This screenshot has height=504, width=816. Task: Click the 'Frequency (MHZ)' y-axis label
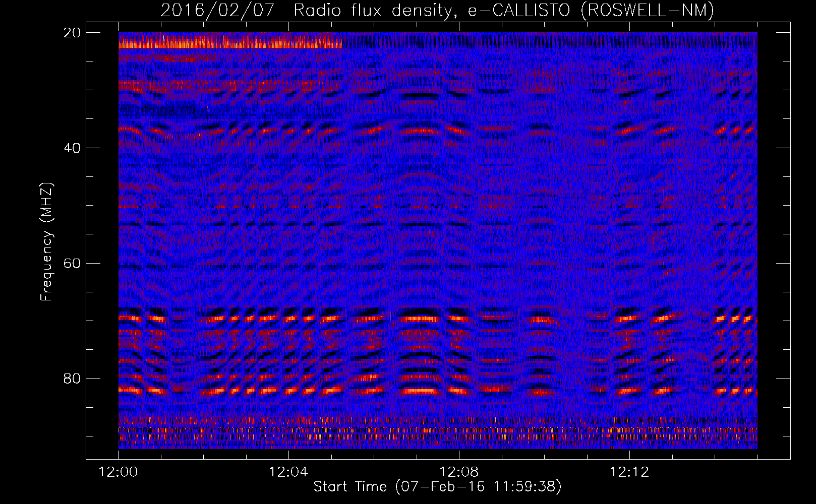(x=46, y=242)
